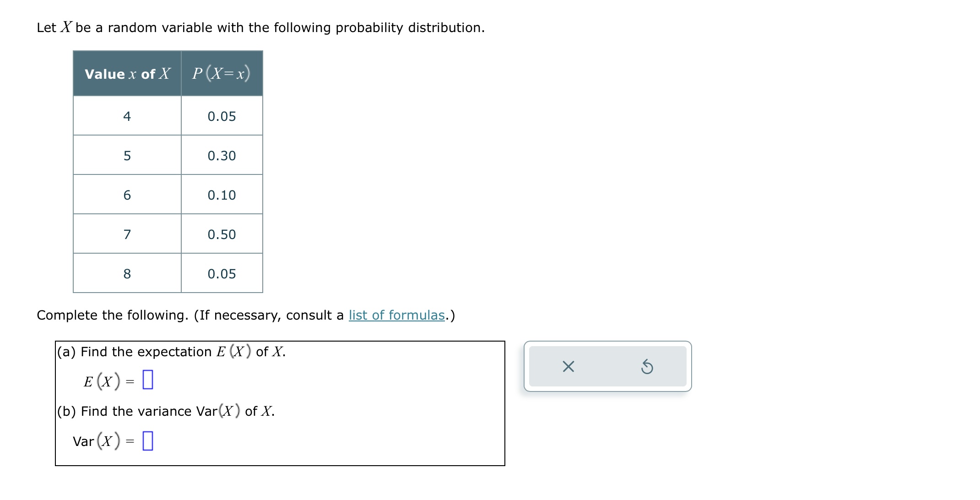This screenshot has width=980, height=500.
Task: Click the probability value 0.05 for x=4
Action: 222,116
